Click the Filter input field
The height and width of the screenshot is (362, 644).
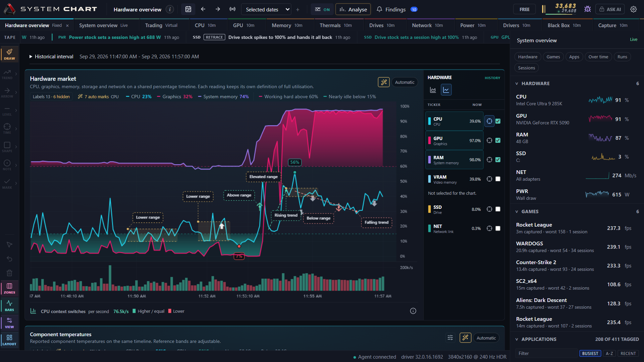[546, 353]
